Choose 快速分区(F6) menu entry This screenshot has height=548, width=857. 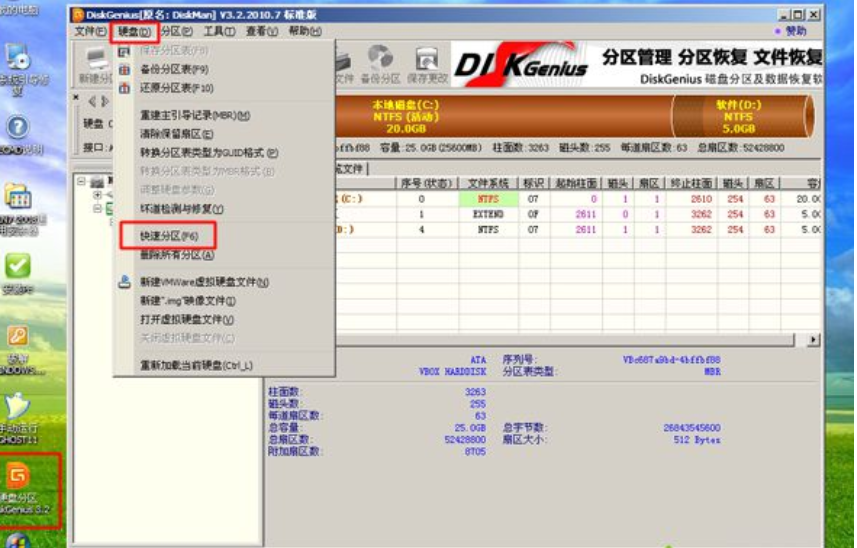[224, 236]
